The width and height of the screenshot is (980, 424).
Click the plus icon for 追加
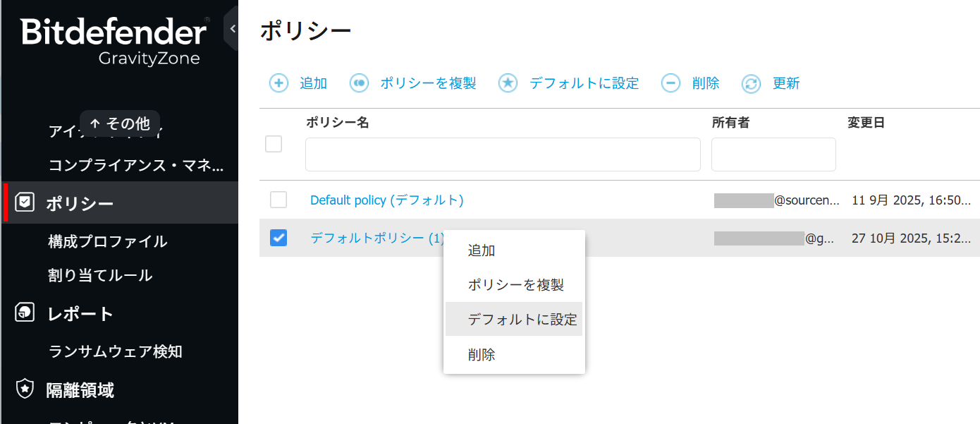point(279,83)
